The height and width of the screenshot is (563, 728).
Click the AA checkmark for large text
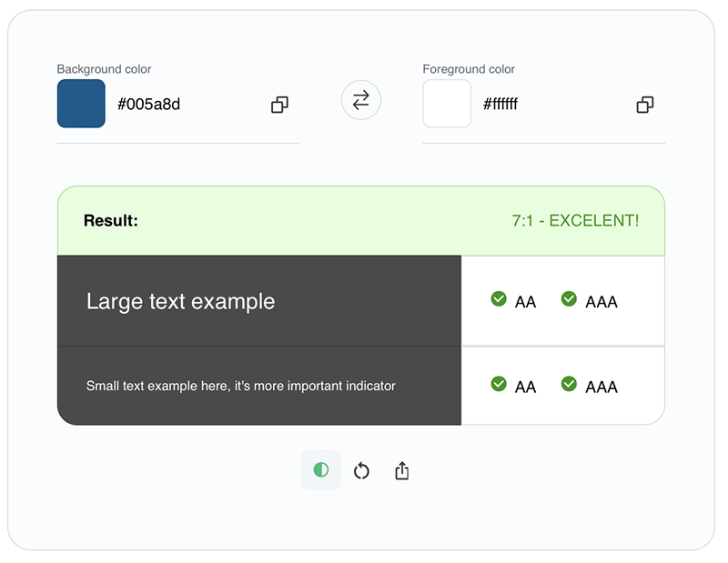tap(499, 299)
